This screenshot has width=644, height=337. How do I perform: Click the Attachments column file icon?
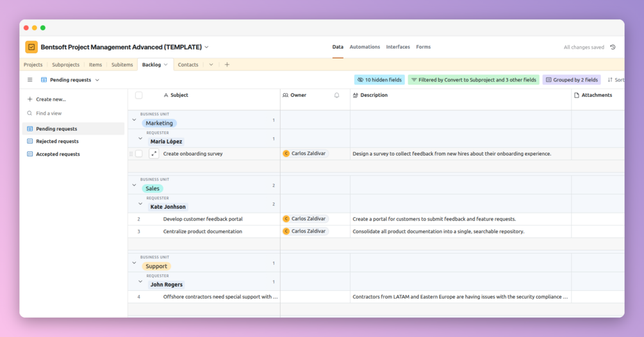577,95
